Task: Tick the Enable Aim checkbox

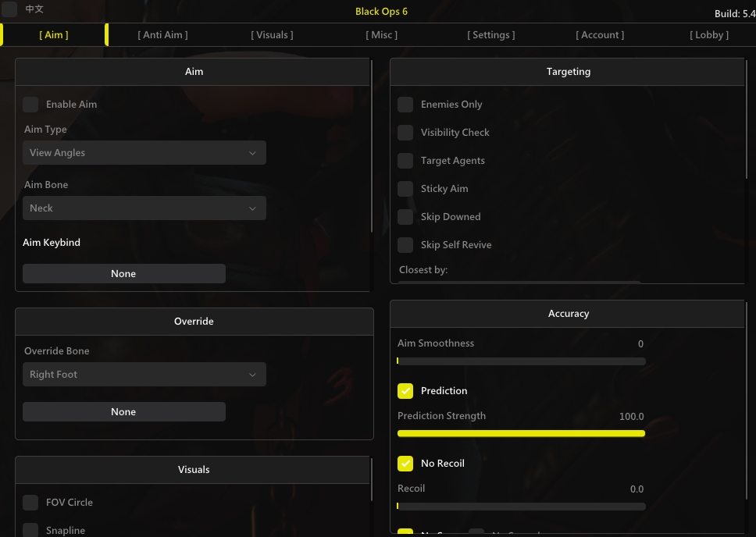Action: [30, 105]
